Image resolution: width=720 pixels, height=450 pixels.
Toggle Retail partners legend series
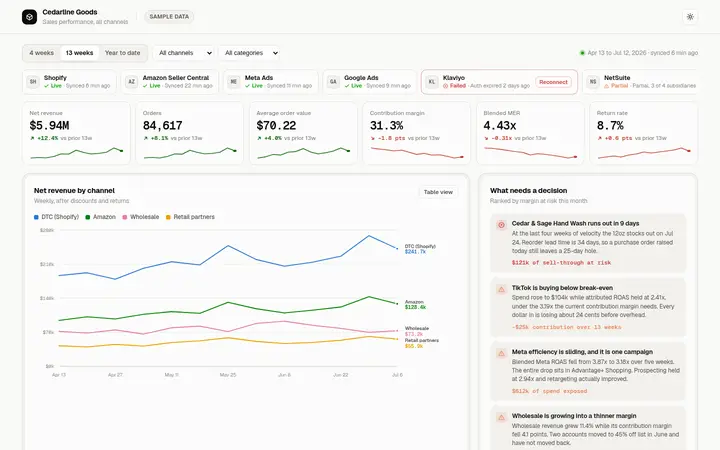[190, 217]
